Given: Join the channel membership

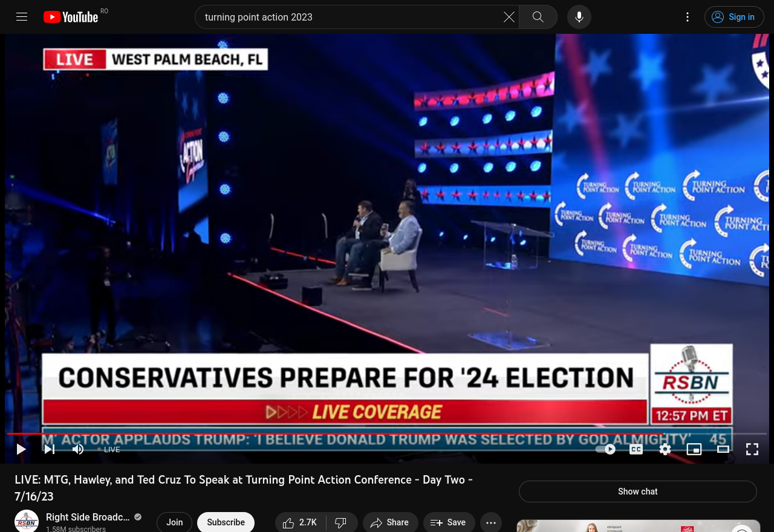Looking at the screenshot, I should [175, 522].
